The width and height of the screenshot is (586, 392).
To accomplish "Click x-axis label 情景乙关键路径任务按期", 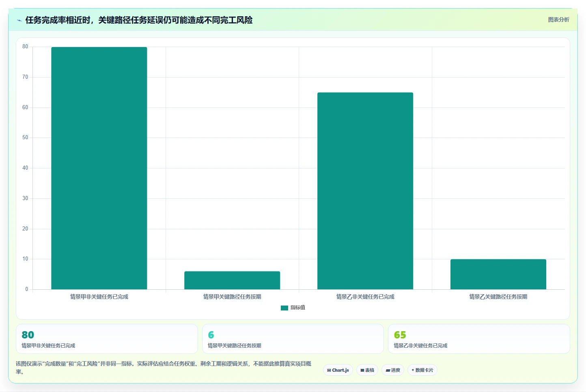I will click(498, 297).
